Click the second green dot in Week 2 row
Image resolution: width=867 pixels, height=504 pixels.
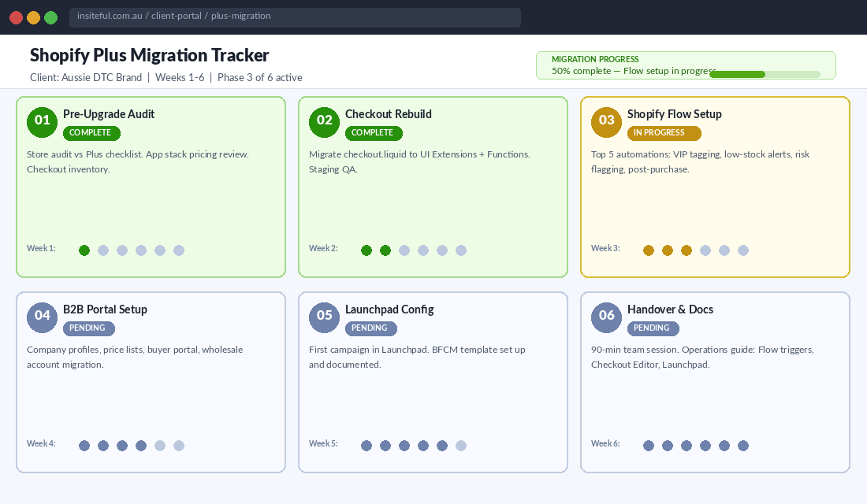[385, 250]
